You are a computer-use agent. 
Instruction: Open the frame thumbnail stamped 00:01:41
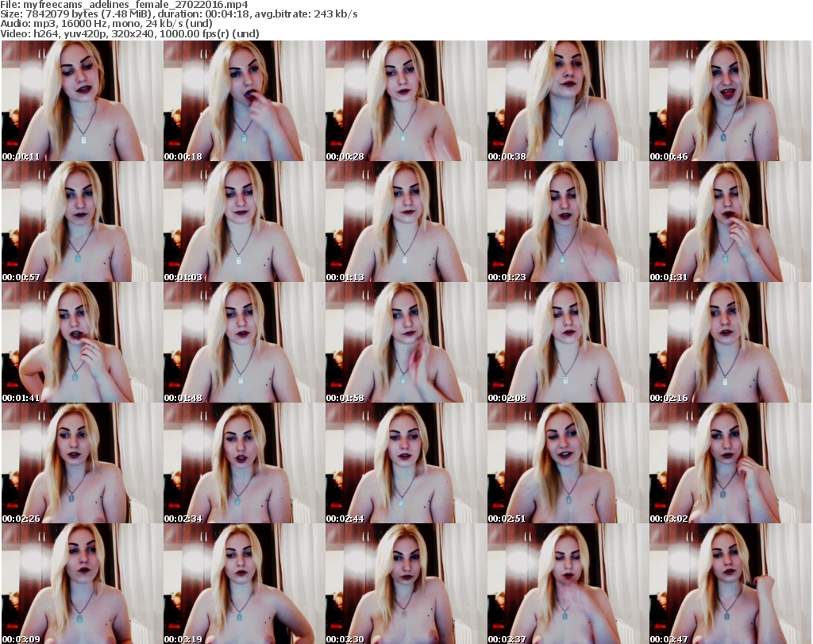coord(82,342)
